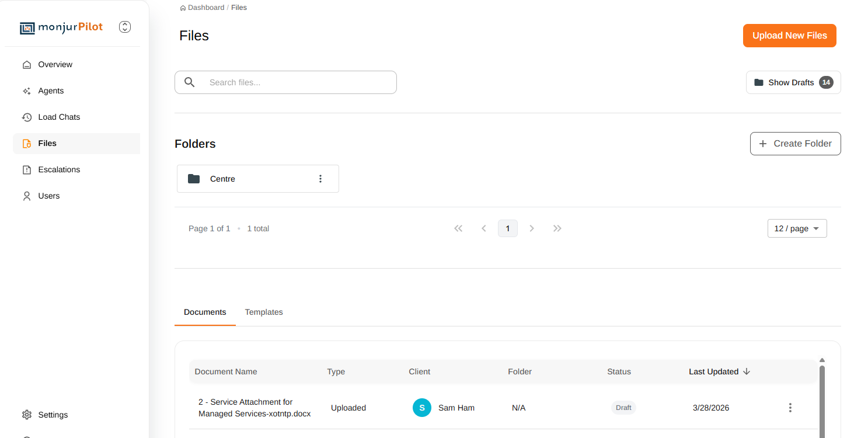This screenshot has width=868, height=438.
Task: Click the Agents sparkle icon in sidebar
Action: 27,91
